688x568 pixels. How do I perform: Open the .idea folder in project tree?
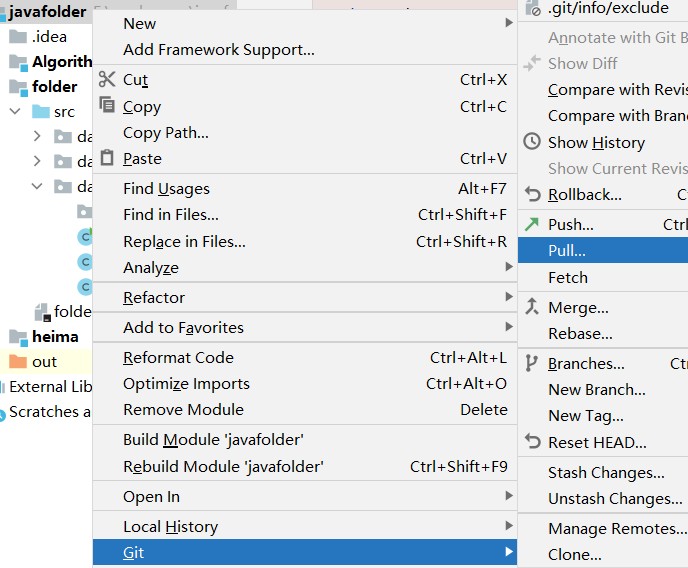(x=48, y=36)
